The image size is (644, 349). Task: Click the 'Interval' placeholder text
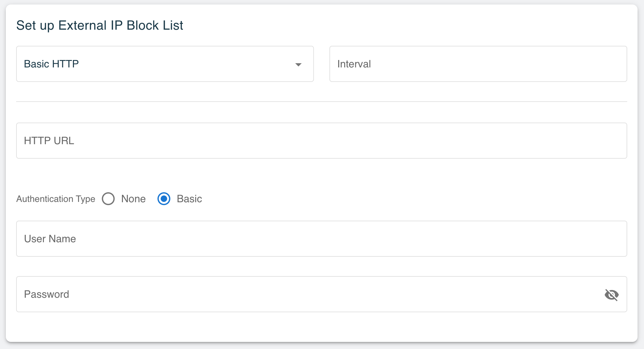point(354,64)
